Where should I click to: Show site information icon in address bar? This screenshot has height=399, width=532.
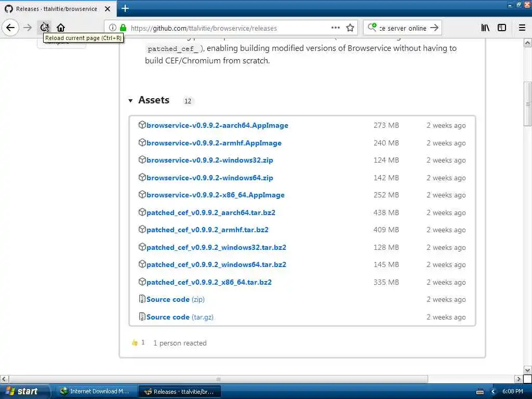tap(113, 28)
